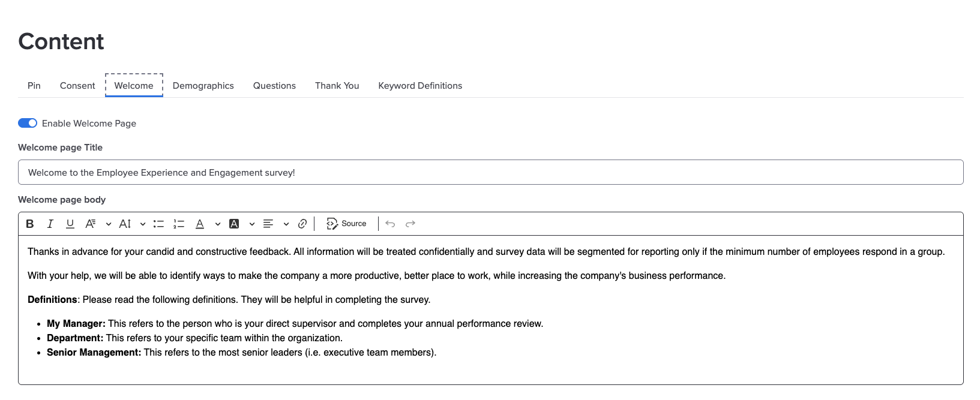Open the text alignment dropdown

pos(276,224)
